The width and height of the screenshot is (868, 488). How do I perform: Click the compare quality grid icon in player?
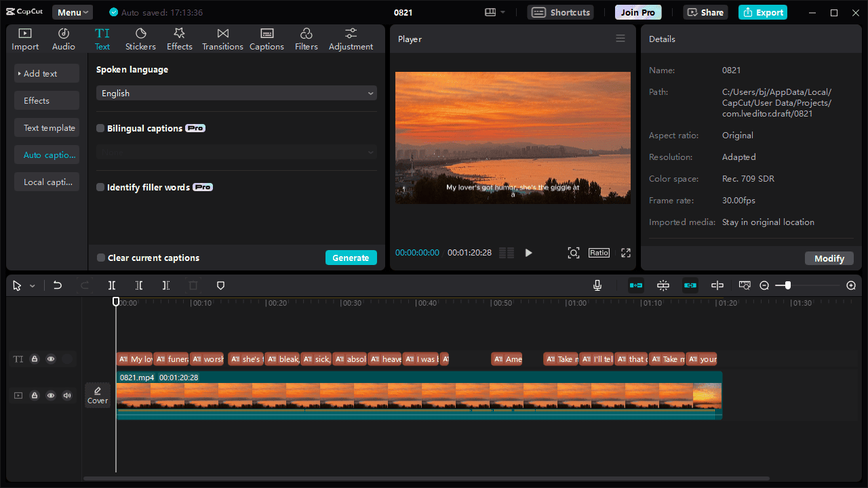[x=507, y=253]
